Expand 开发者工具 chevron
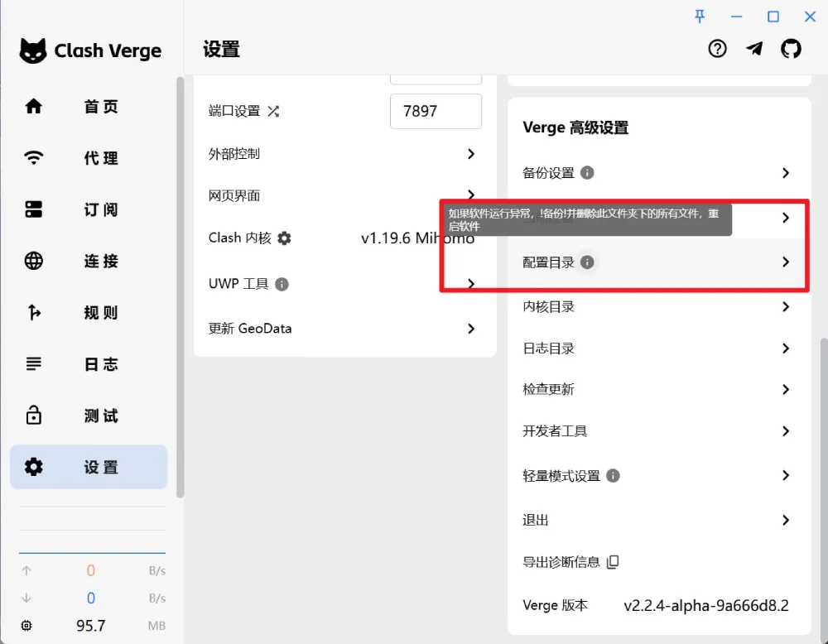828x644 pixels. pyautogui.click(x=786, y=430)
